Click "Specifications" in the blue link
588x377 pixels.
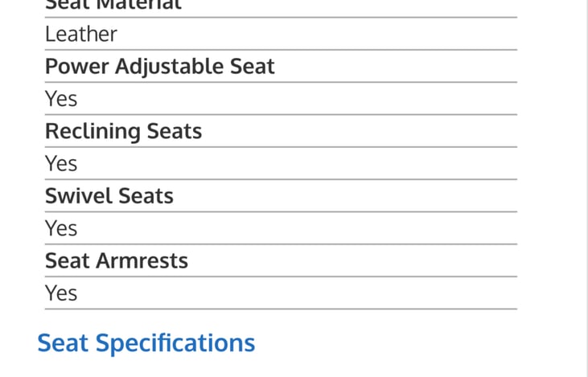click(175, 344)
